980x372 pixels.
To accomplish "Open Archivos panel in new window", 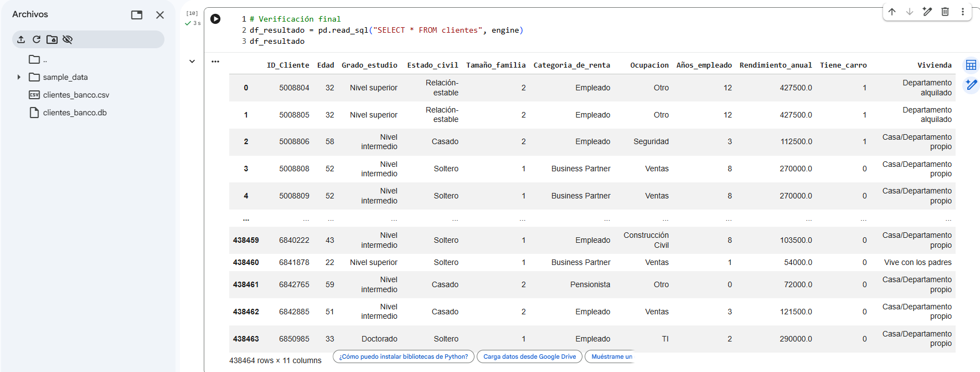I will coord(137,15).
